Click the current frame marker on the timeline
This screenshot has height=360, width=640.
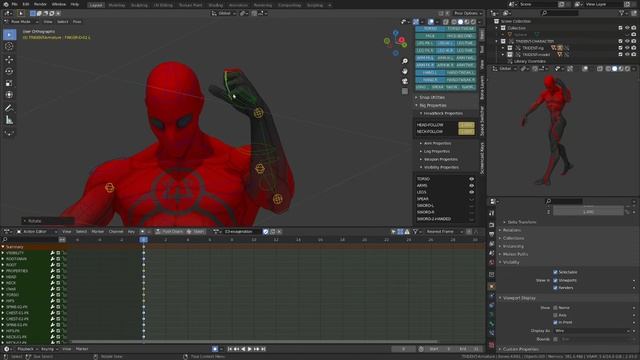pos(144,240)
